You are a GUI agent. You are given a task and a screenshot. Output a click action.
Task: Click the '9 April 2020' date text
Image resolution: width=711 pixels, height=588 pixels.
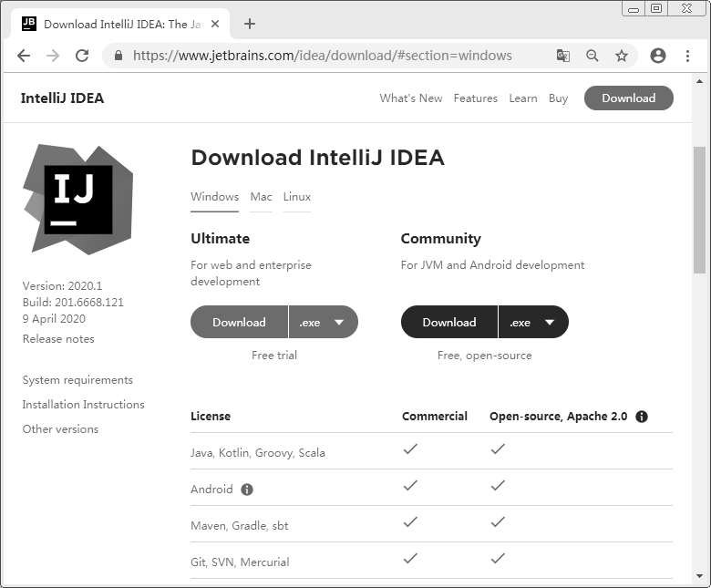pyautogui.click(x=54, y=319)
